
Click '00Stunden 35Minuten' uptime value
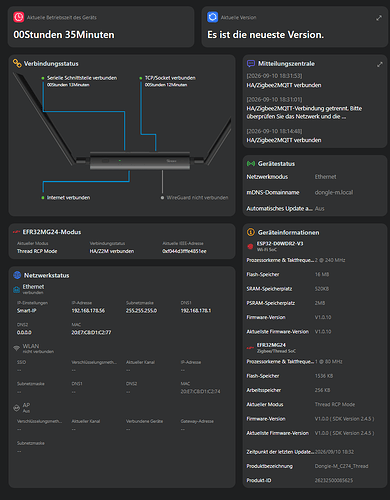tap(64, 35)
